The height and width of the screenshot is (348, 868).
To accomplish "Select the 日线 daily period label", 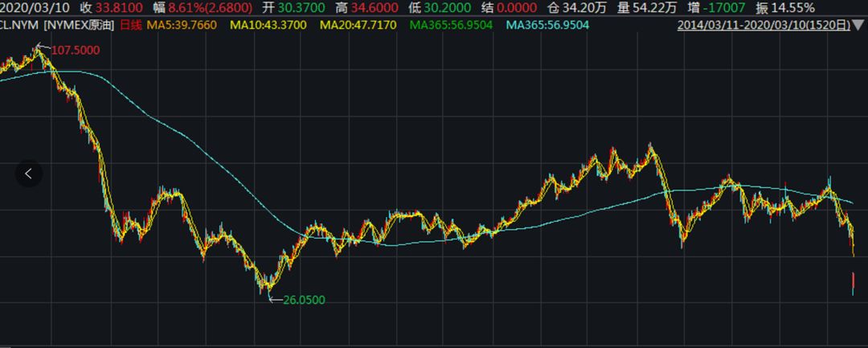I will coord(131,25).
